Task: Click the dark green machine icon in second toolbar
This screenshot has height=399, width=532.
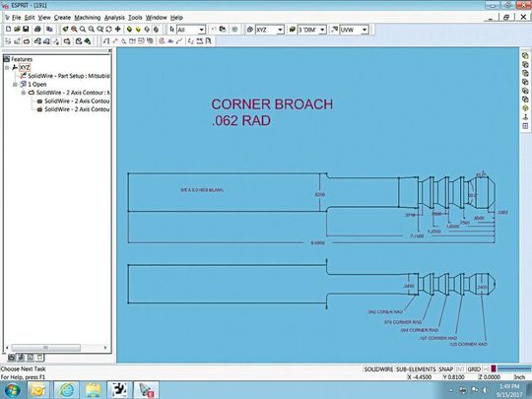Action: pyautogui.click(x=88, y=41)
